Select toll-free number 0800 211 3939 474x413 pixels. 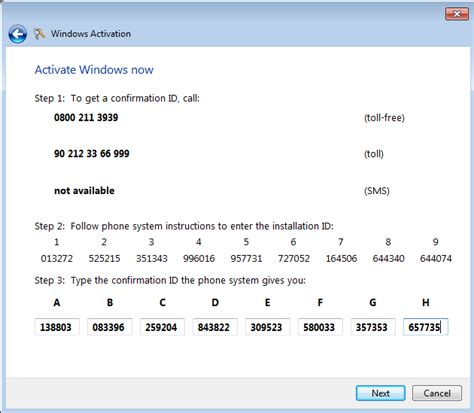(86, 118)
